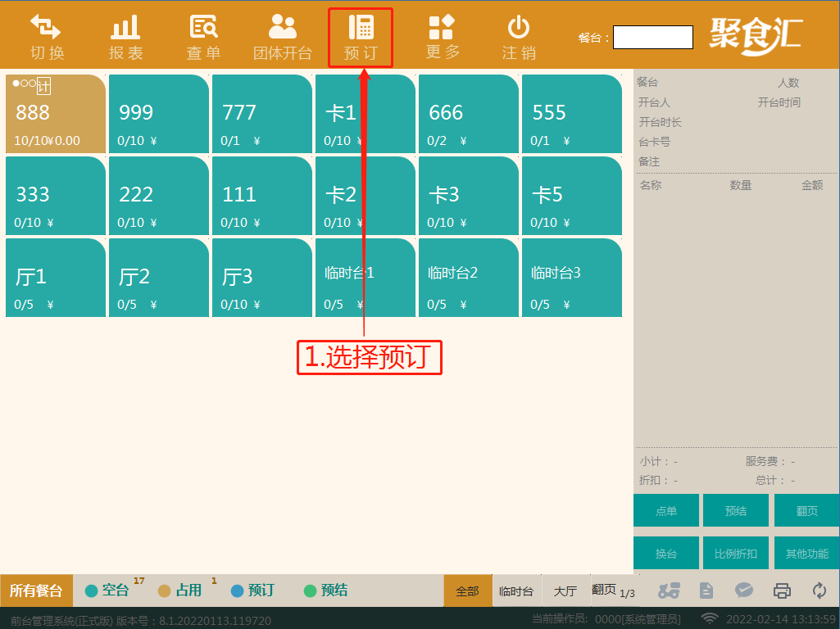Select the 大厅 area tab
The width and height of the screenshot is (840, 629).
pyautogui.click(x=565, y=591)
